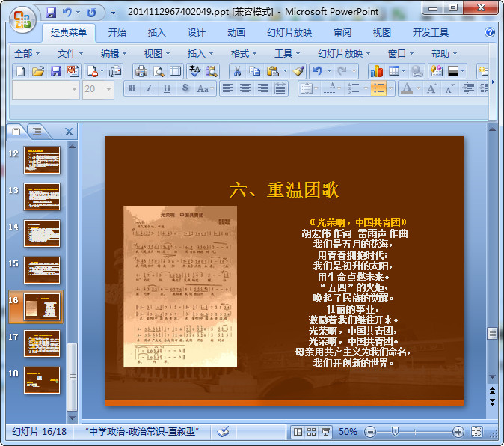Insert a table

coord(394,71)
